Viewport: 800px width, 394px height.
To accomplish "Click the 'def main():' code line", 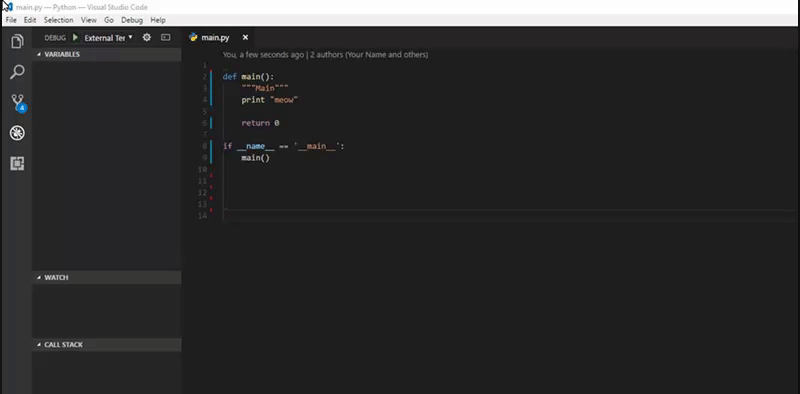I will click(248, 77).
